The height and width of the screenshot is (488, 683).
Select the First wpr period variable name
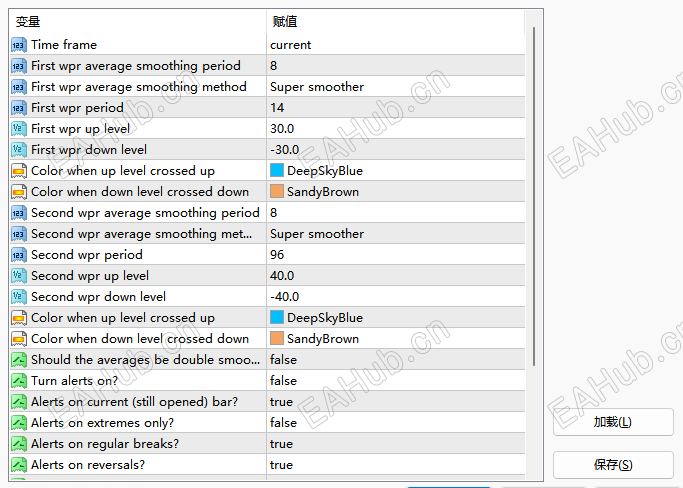(x=78, y=108)
